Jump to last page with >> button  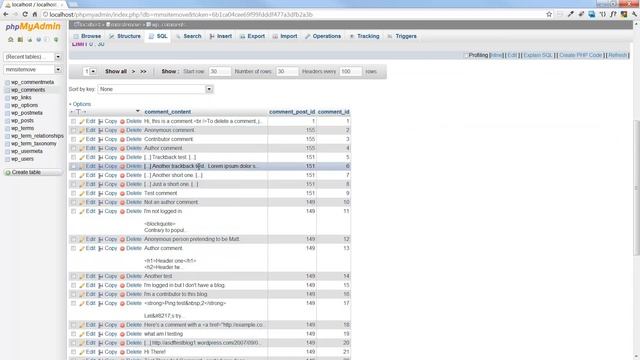[x=143, y=71]
